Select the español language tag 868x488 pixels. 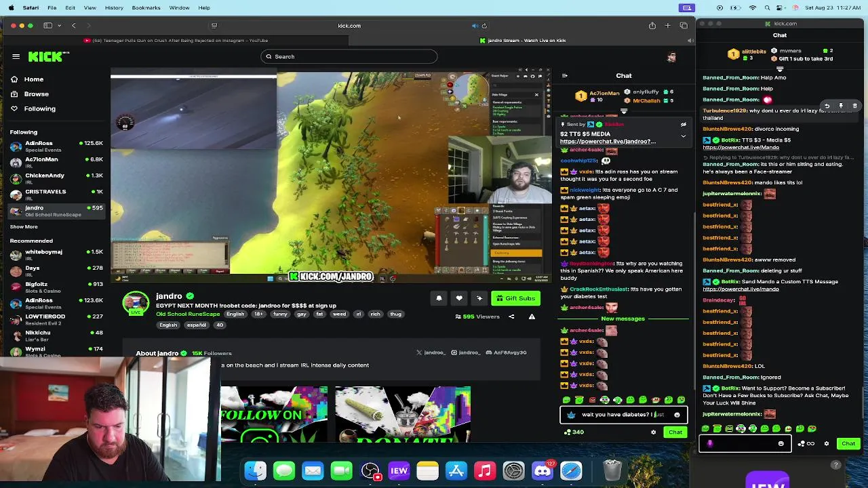(197, 325)
